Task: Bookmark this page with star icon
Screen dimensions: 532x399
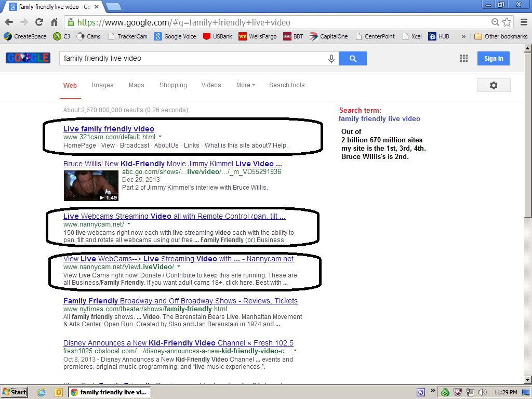Action: 508,22
